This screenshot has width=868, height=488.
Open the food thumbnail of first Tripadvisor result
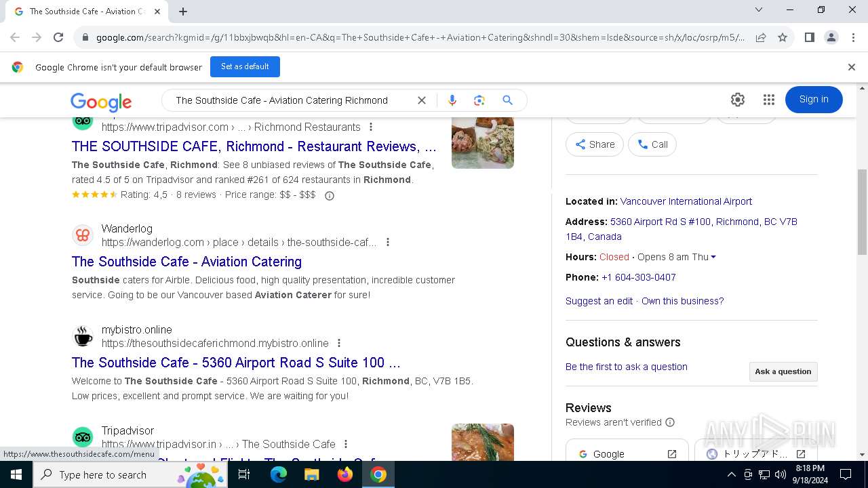[483, 142]
